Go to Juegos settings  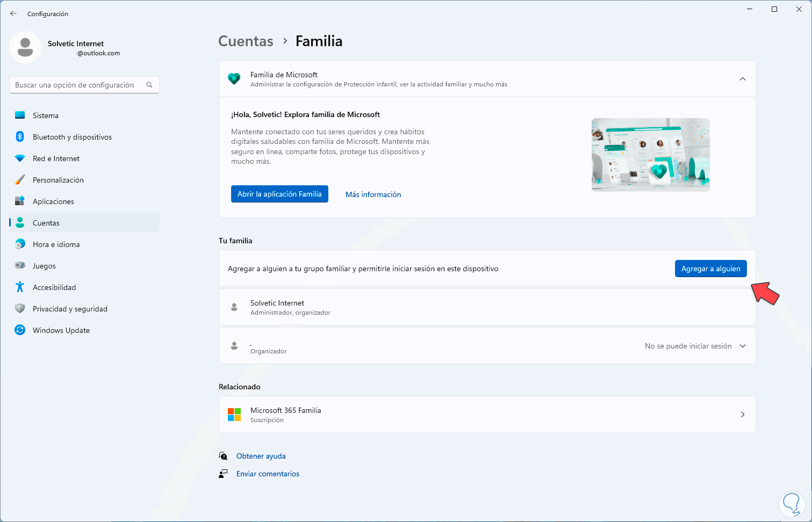coord(84,266)
